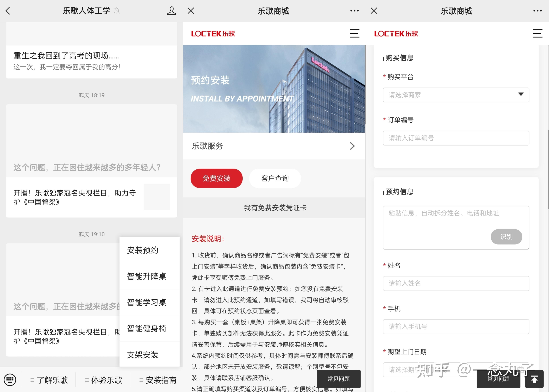This screenshot has width=549, height=392.
Task: Tap the 客户查询 button
Action: coord(275,178)
